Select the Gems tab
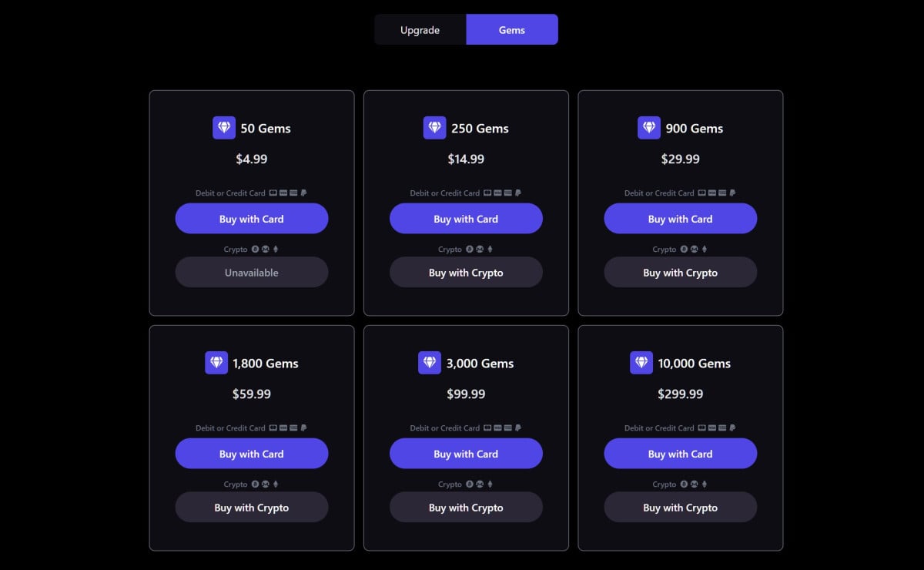The height and width of the screenshot is (570, 924). click(512, 30)
